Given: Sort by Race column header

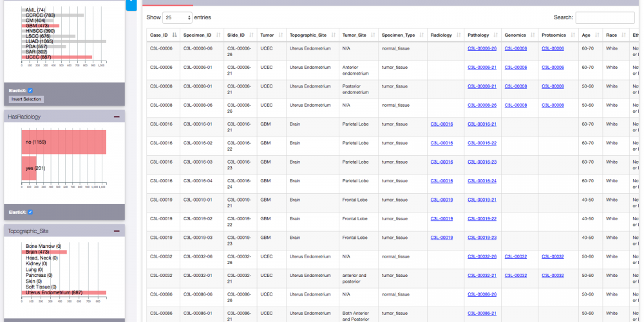Looking at the screenshot, I should pos(616,35).
